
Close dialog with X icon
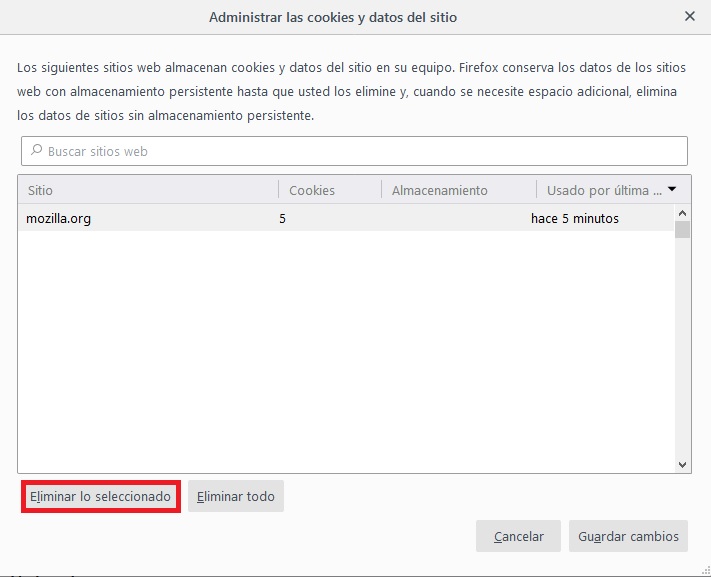pos(690,16)
